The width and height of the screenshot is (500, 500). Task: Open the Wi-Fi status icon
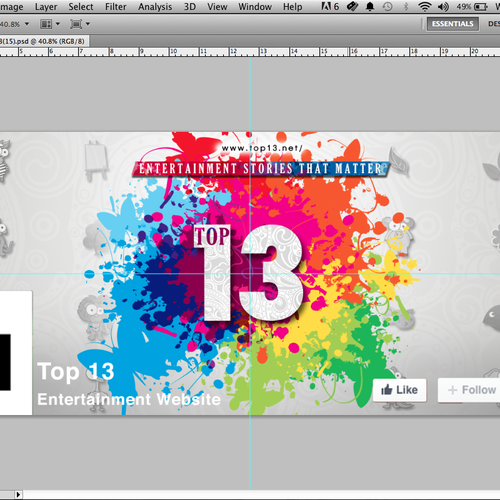click(x=424, y=7)
